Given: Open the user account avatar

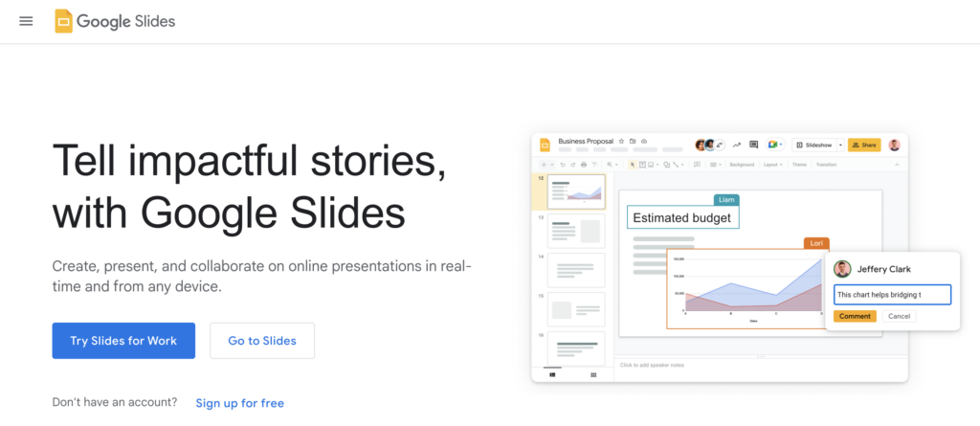Looking at the screenshot, I should [895, 146].
